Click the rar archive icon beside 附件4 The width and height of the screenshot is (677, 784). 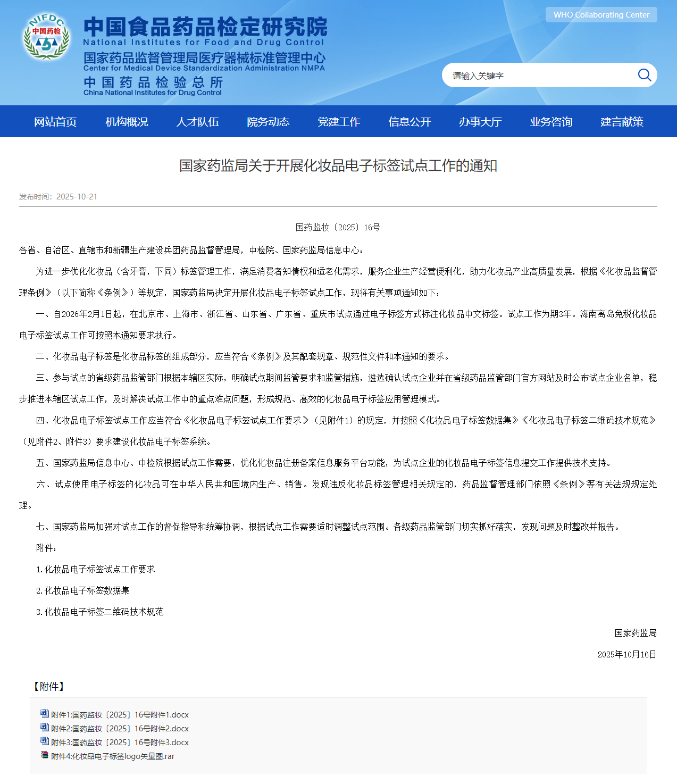tap(45, 755)
